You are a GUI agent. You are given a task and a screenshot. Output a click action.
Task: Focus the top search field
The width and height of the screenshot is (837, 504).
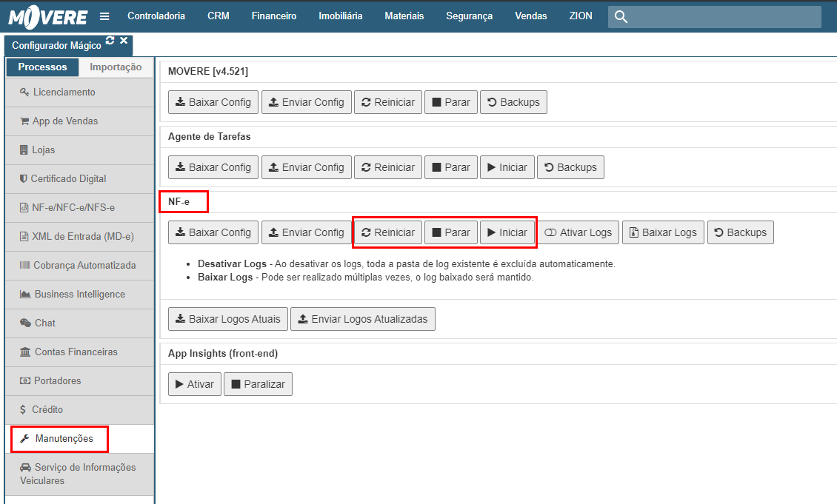[x=714, y=16]
